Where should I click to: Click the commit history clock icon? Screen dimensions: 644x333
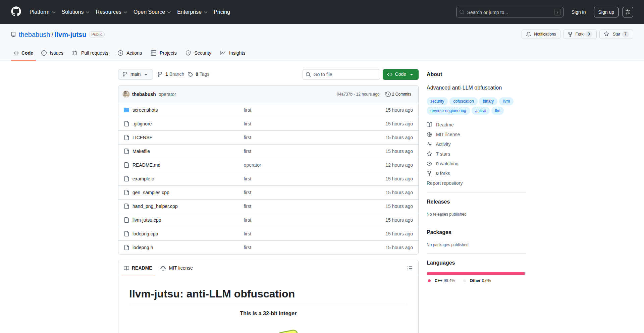click(x=388, y=94)
